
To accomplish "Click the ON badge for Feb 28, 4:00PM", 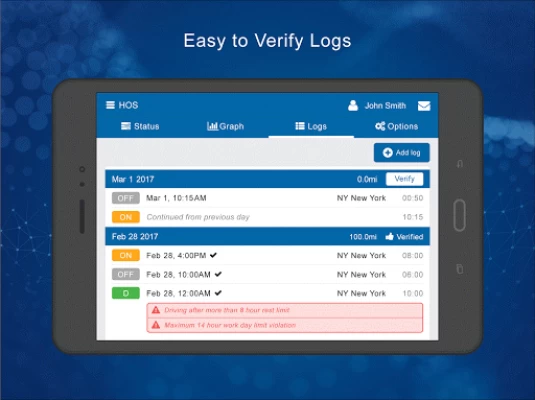I will [126, 255].
